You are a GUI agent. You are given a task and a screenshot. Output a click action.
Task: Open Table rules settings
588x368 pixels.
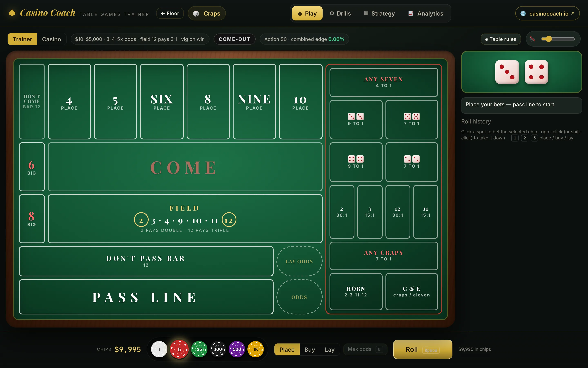click(501, 39)
